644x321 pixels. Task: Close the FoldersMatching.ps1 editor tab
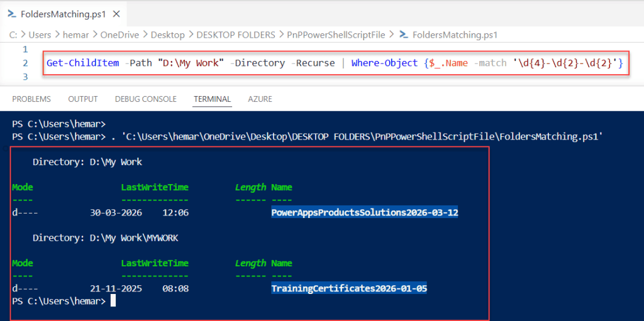(116, 14)
